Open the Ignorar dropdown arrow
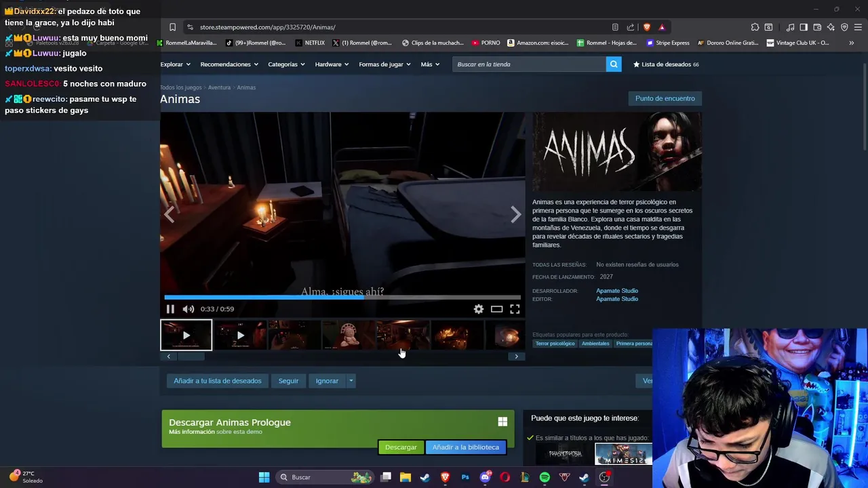This screenshot has width=868, height=488. 351,381
